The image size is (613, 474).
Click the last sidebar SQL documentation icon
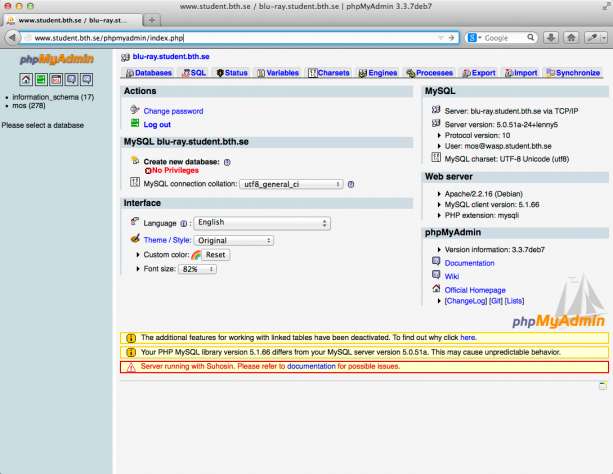(x=86, y=80)
